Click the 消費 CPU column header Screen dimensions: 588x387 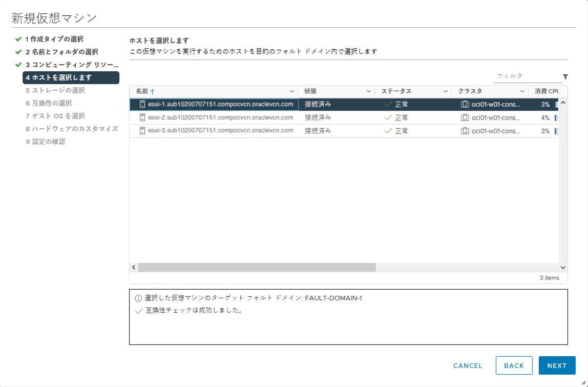coord(547,91)
